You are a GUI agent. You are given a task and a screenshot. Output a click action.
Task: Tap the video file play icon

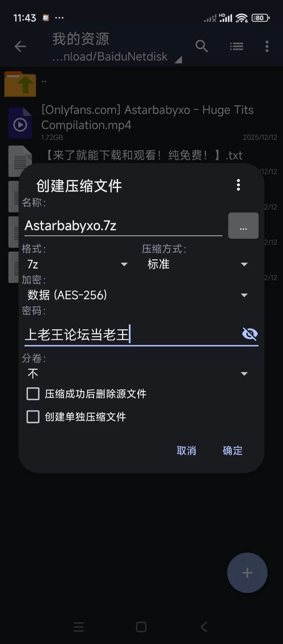20,124
